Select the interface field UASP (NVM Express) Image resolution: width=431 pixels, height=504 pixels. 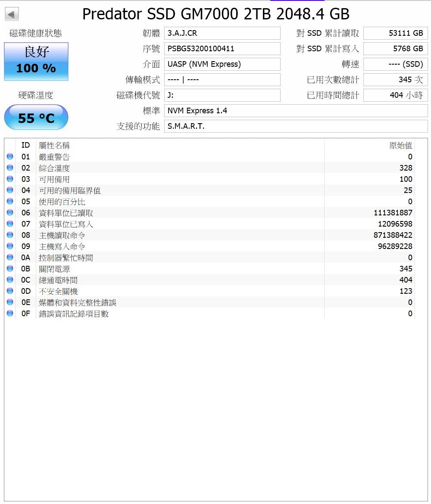(222, 64)
